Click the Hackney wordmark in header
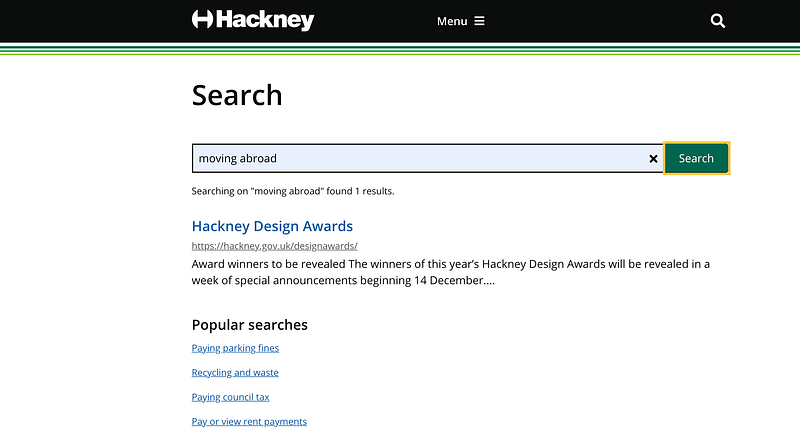This screenshot has width=800, height=436. pyautogui.click(x=266, y=21)
